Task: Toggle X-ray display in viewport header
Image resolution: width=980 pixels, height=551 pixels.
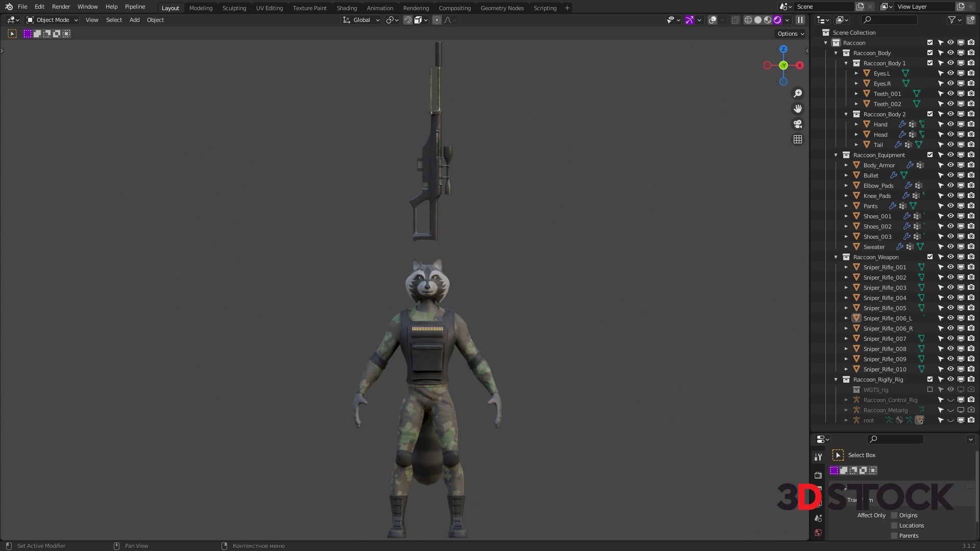Action: tap(735, 20)
